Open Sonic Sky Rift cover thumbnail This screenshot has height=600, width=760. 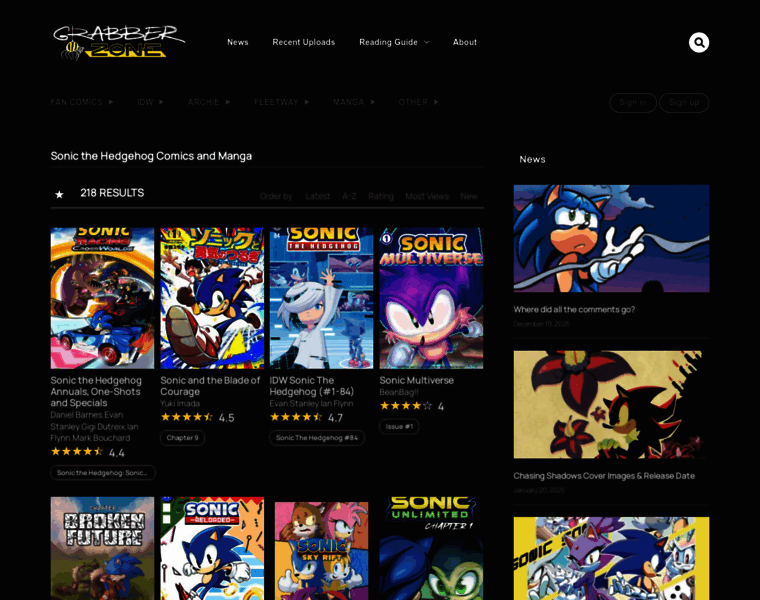pyautogui.click(x=321, y=551)
